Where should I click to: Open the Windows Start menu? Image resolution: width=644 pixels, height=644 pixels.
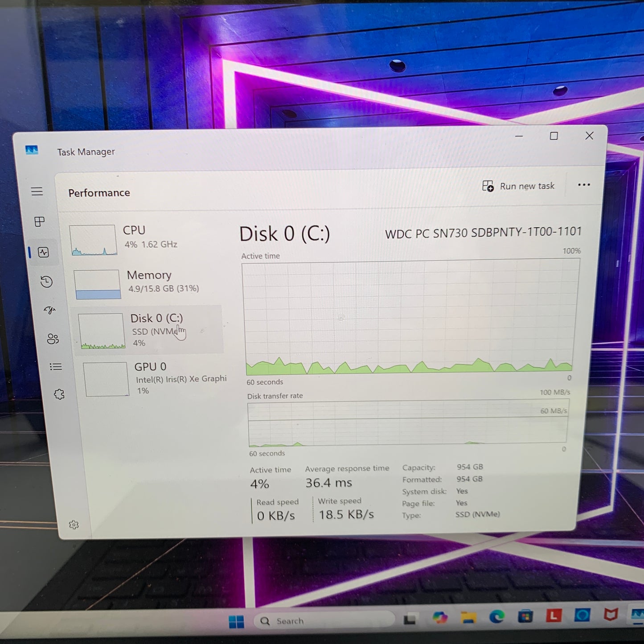point(236,621)
